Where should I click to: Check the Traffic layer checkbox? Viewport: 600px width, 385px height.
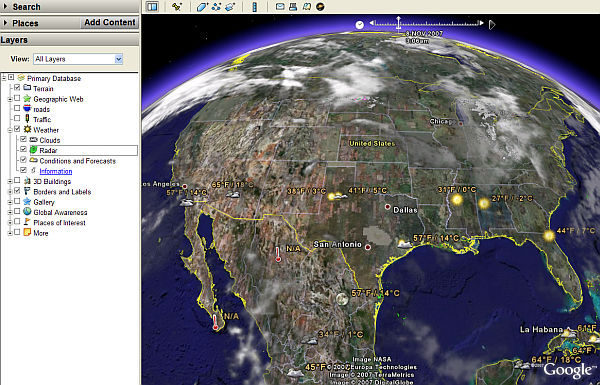coord(17,119)
